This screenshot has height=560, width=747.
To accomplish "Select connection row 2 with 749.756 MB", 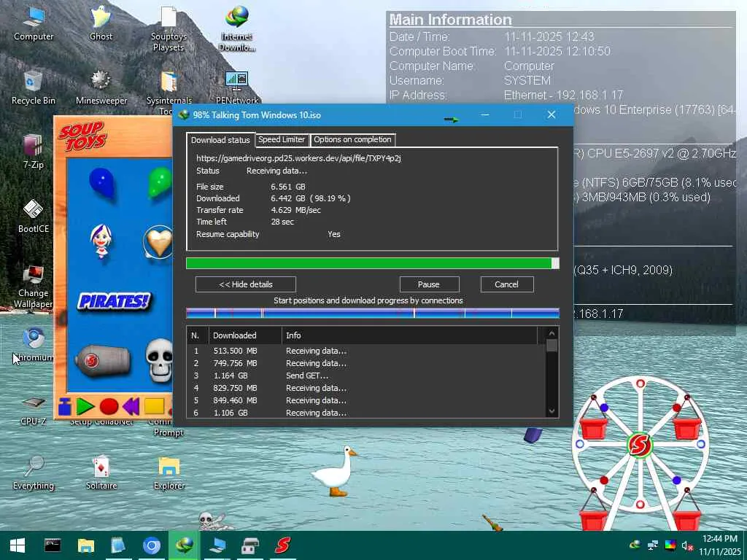I will (x=366, y=363).
